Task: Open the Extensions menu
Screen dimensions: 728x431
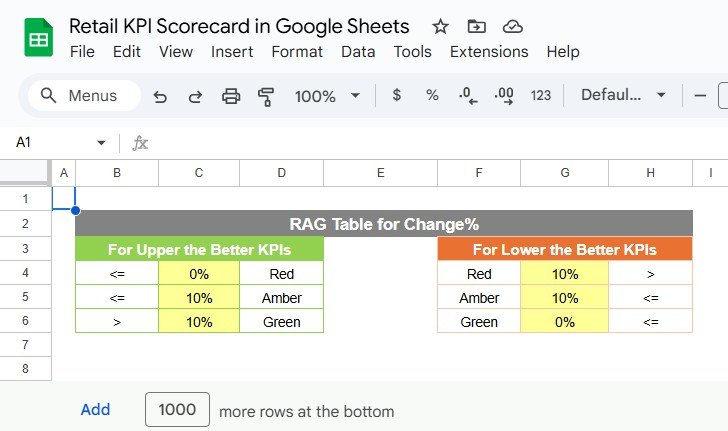Action: click(x=488, y=52)
